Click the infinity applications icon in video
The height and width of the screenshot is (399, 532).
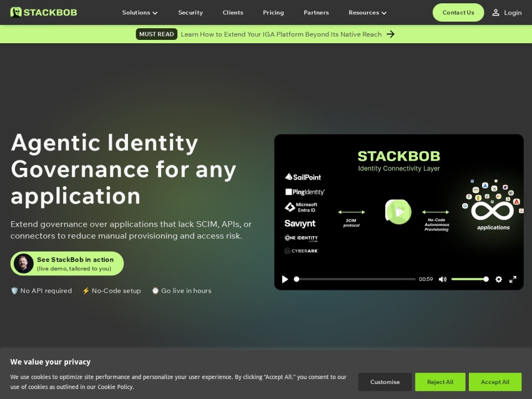pyautogui.click(x=493, y=211)
